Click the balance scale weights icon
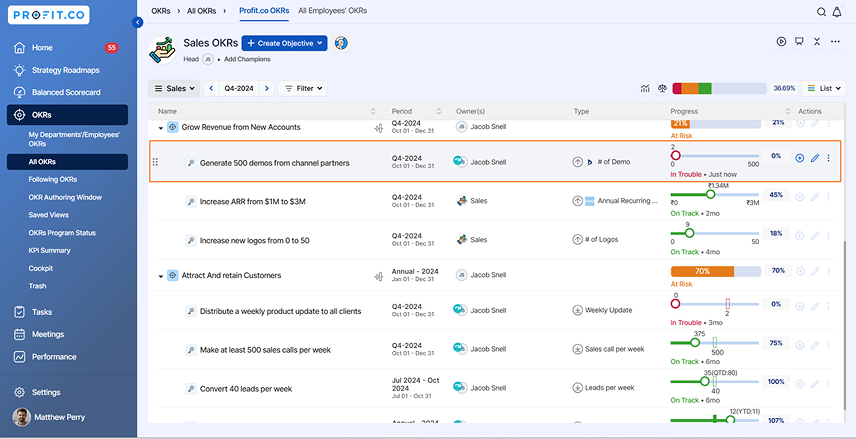 click(x=663, y=88)
